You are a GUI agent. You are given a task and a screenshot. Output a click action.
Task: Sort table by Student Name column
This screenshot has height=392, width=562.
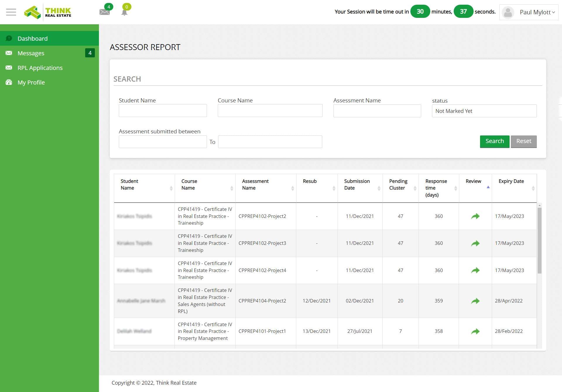click(x=144, y=188)
